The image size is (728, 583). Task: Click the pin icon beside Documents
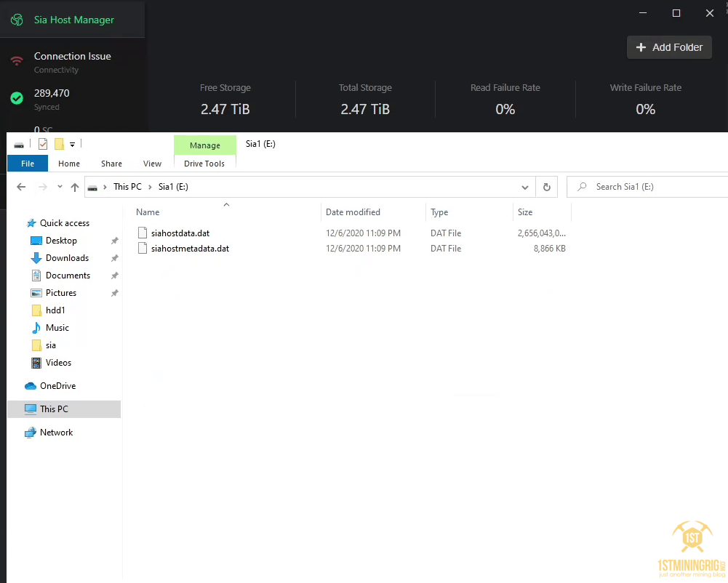pos(115,276)
